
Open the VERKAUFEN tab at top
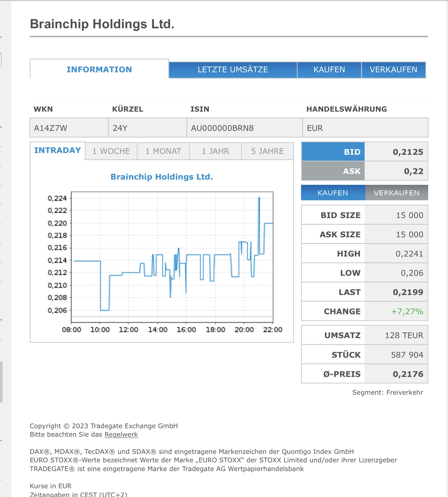coord(393,70)
